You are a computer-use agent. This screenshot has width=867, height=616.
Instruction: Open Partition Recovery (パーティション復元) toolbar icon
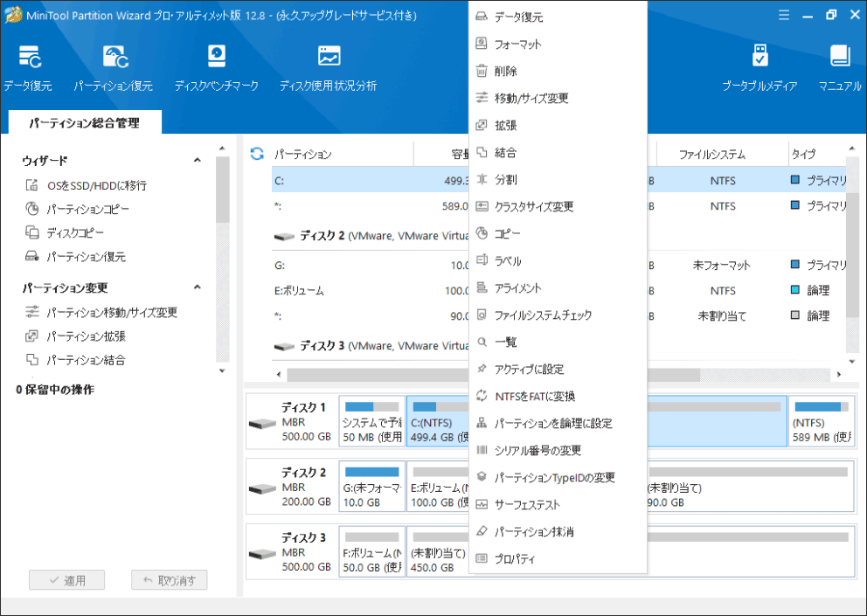[115, 58]
